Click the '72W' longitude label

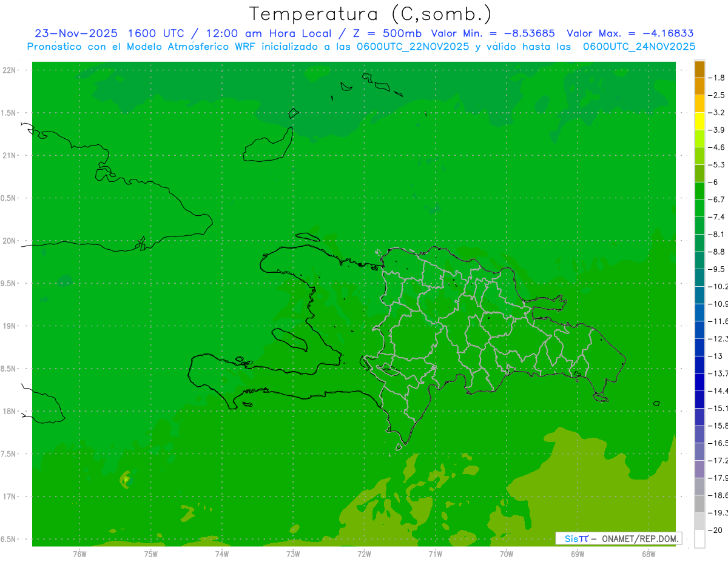[x=364, y=554]
